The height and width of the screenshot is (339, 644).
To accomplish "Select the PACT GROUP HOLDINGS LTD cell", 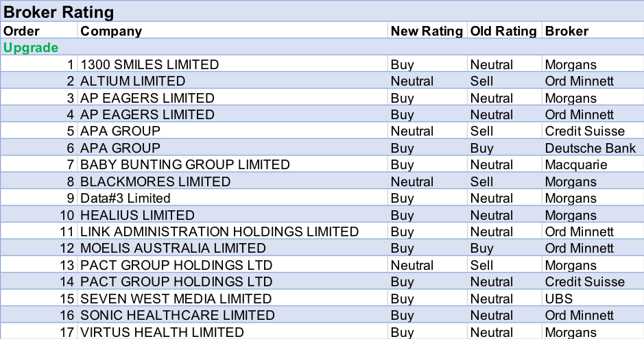I will coord(176,281).
